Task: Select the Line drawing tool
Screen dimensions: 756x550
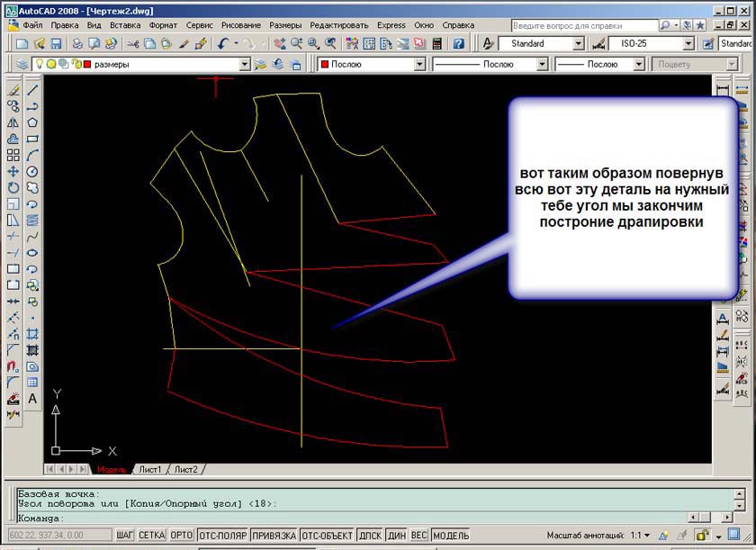Action: point(32,90)
